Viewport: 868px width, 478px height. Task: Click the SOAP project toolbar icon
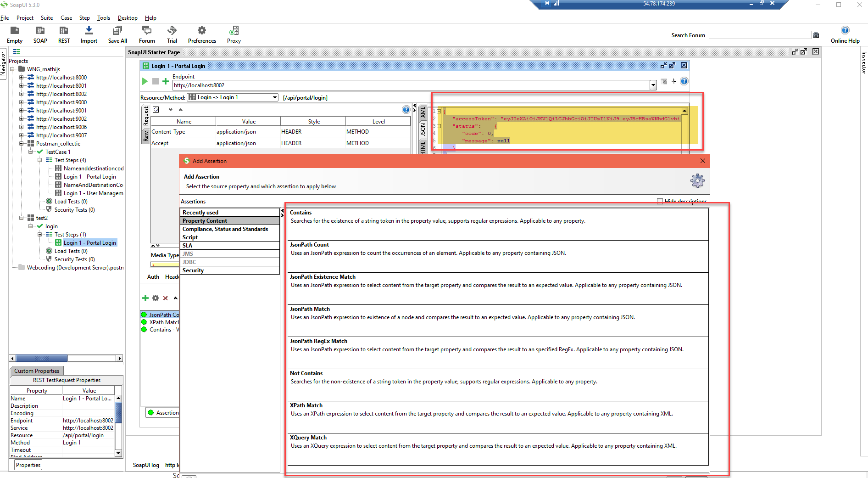[40, 31]
